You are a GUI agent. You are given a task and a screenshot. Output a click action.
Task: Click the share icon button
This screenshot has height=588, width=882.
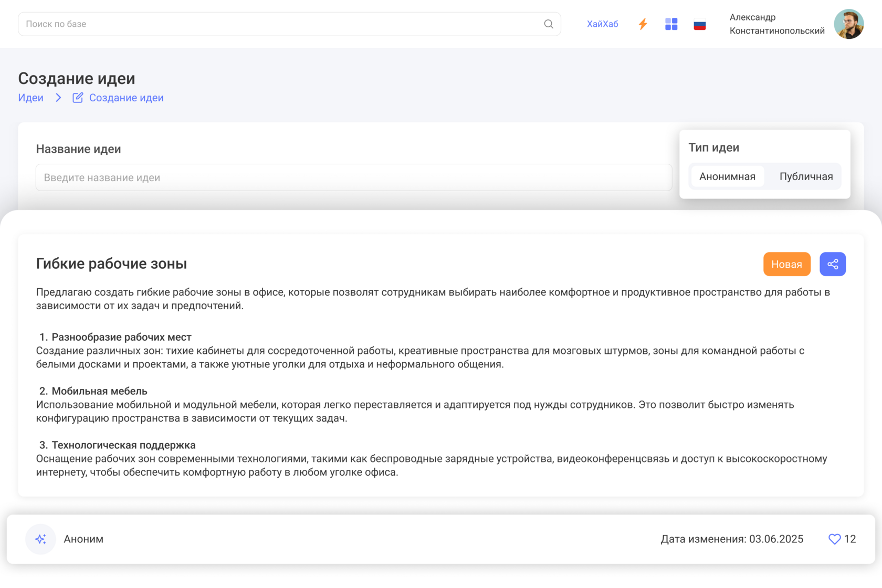tap(832, 264)
